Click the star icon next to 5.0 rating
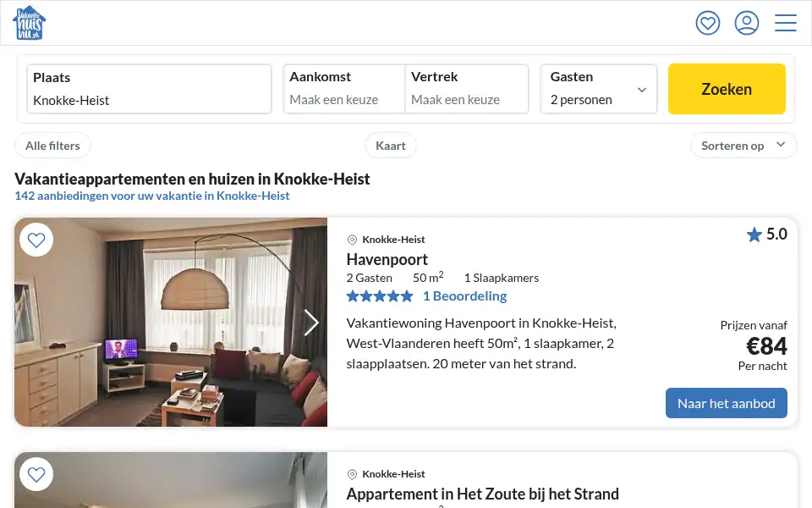Screen dimensions: 812x508 tap(754, 235)
